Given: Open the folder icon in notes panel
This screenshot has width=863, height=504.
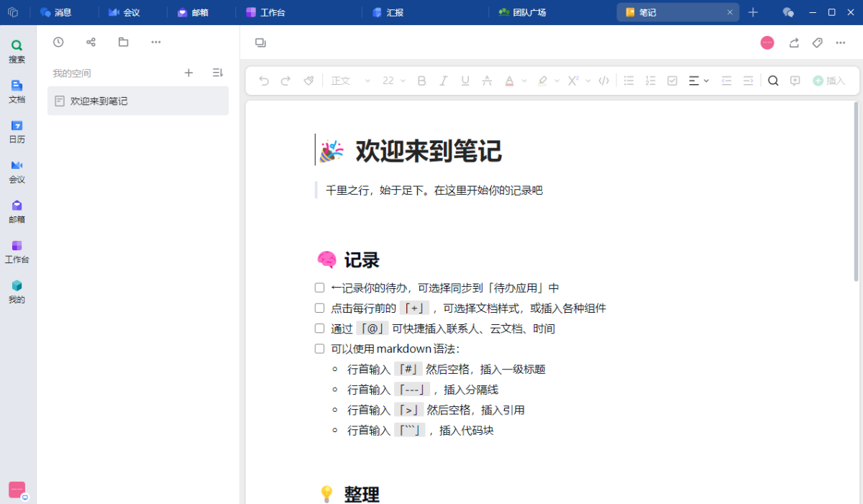Looking at the screenshot, I should point(124,42).
